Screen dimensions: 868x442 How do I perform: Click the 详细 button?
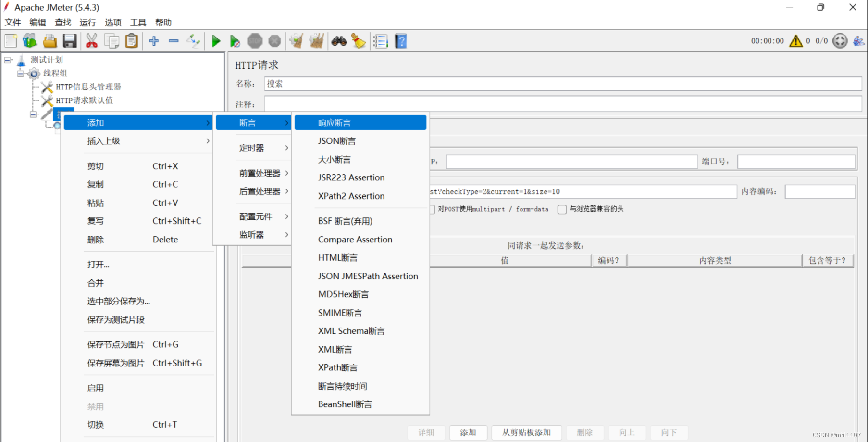coord(426,432)
